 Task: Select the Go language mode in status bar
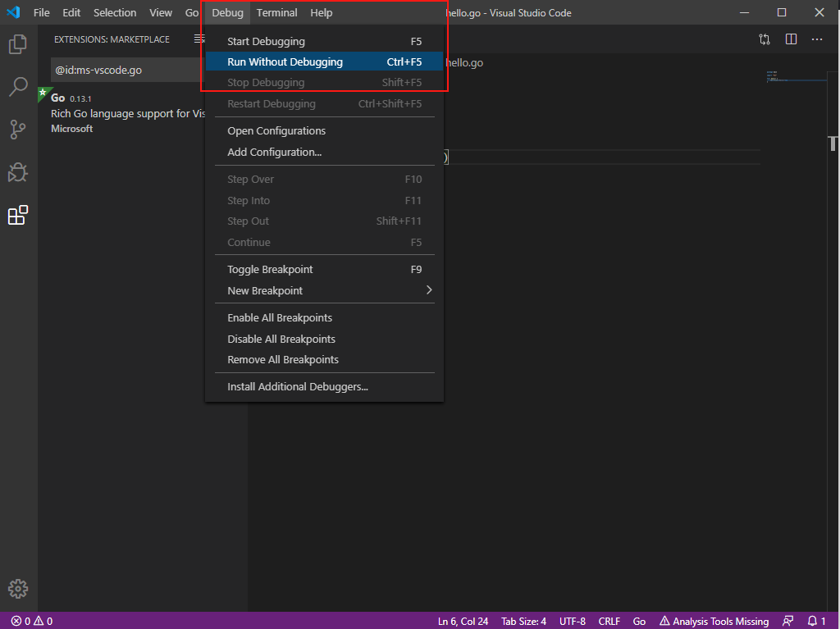[639, 621]
